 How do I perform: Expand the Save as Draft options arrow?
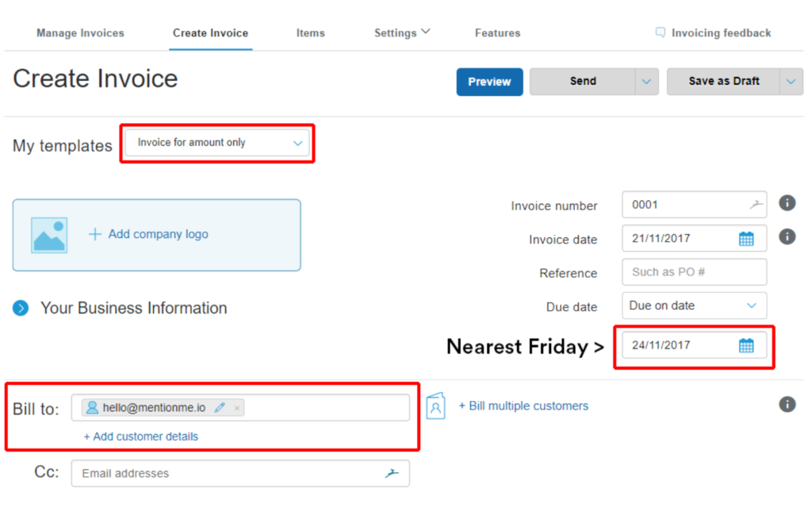coord(791,82)
